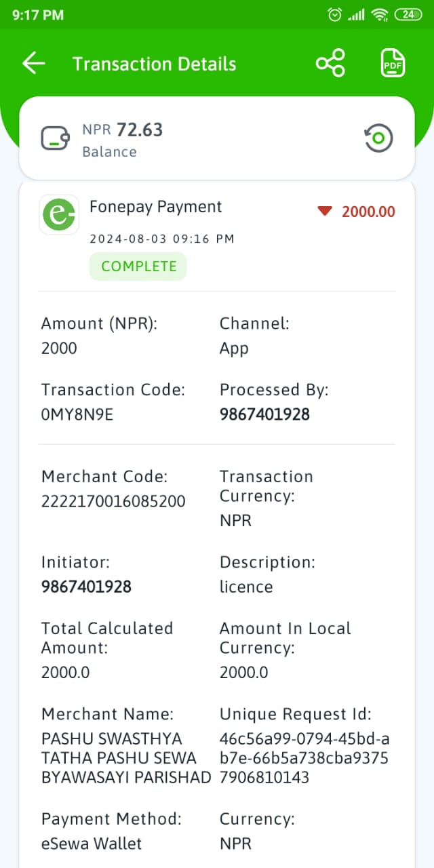Tap the COMPLETE status badge

[138, 267]
